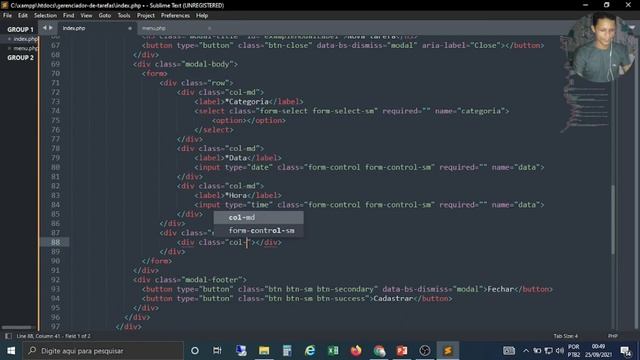Open the touch keyboard icon in tray

[509, 351]
